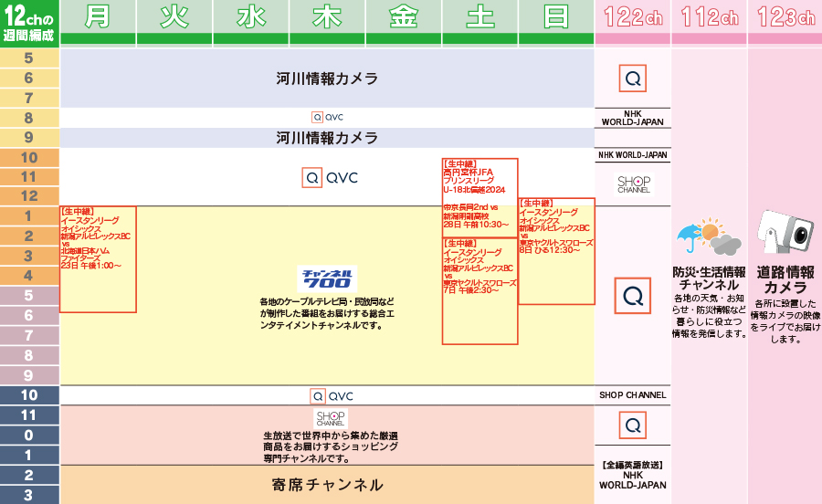
Task: Click the 河川情報カメラ row at 9 o'clock
Action: tap(327, 138)
